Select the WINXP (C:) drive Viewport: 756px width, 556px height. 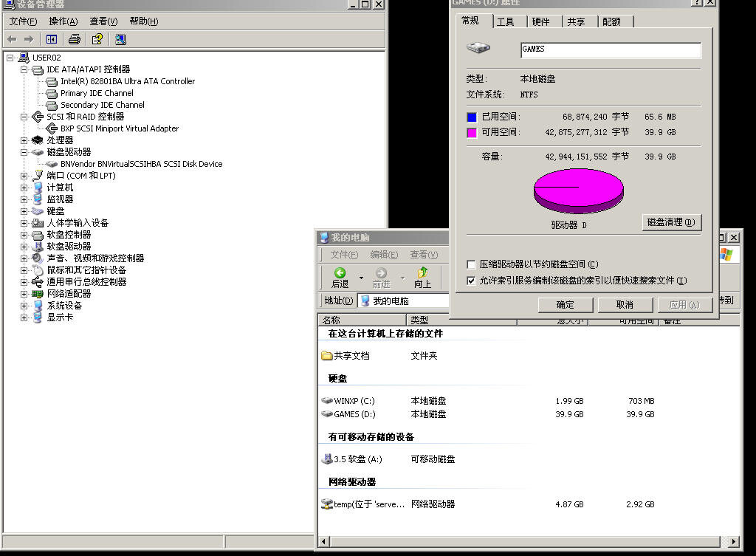pos(354,401)
